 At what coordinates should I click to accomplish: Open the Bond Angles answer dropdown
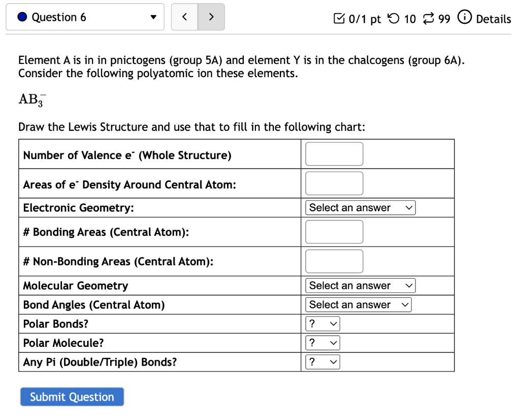click(358, 305)
